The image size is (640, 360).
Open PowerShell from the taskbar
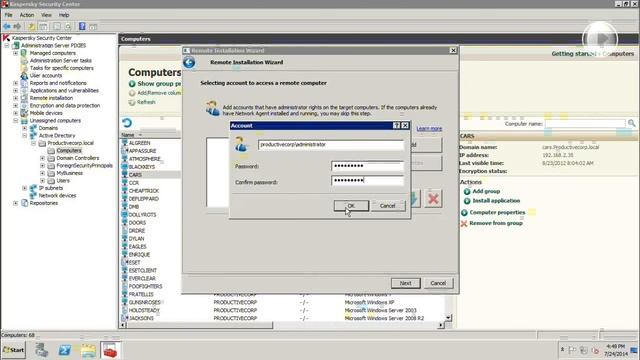[64, 350]
